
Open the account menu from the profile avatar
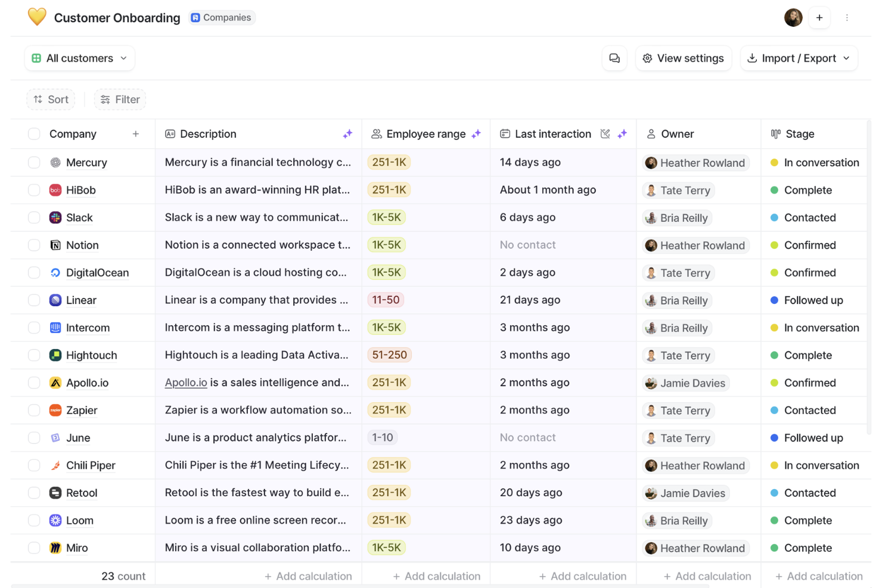[x=793, y=17]
